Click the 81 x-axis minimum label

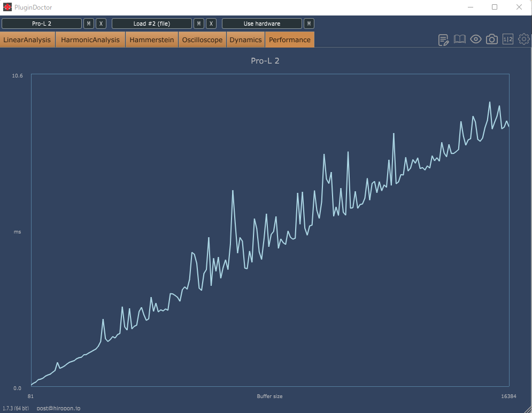coord(30,396)
